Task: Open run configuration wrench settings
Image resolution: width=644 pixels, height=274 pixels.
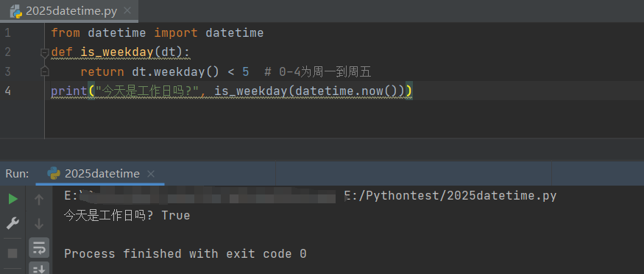Action: click(13, 223)
